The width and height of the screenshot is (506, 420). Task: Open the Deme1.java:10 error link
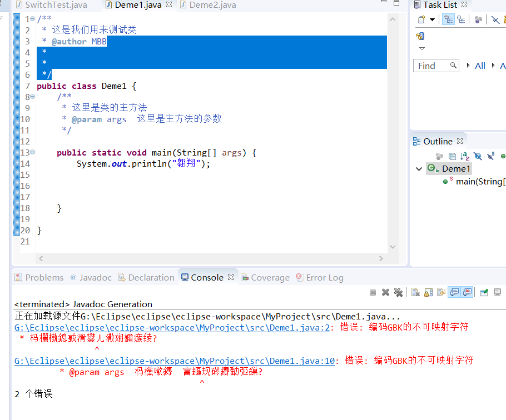pos(175,361)
